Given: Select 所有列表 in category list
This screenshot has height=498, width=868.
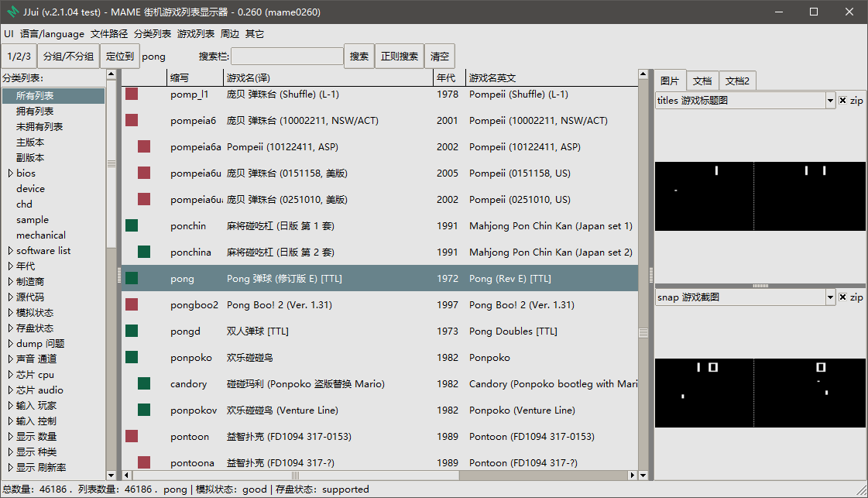Looking at the screenshot, I should pos(53,96).
